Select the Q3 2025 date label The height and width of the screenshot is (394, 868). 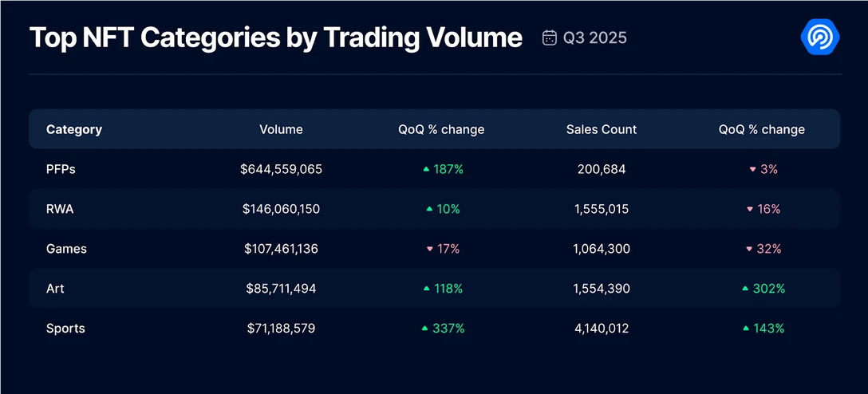click(x=594, y=37)
